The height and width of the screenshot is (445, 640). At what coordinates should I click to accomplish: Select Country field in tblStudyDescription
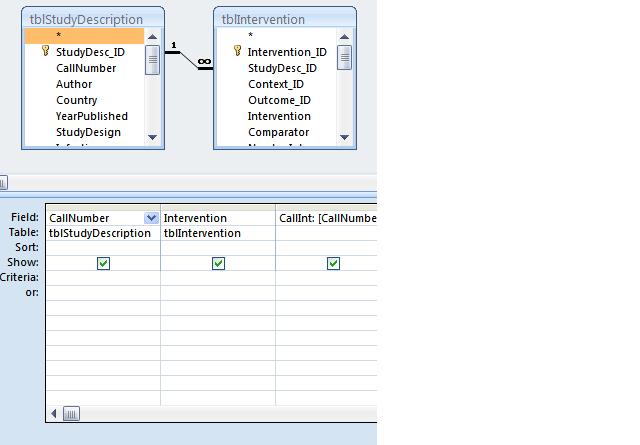(x=76, y=100)
